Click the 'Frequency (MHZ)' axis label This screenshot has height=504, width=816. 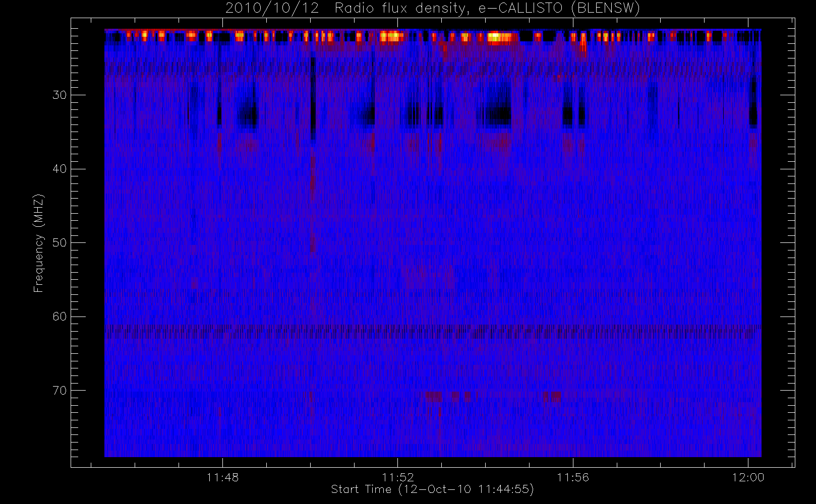[x=38, y=243]
